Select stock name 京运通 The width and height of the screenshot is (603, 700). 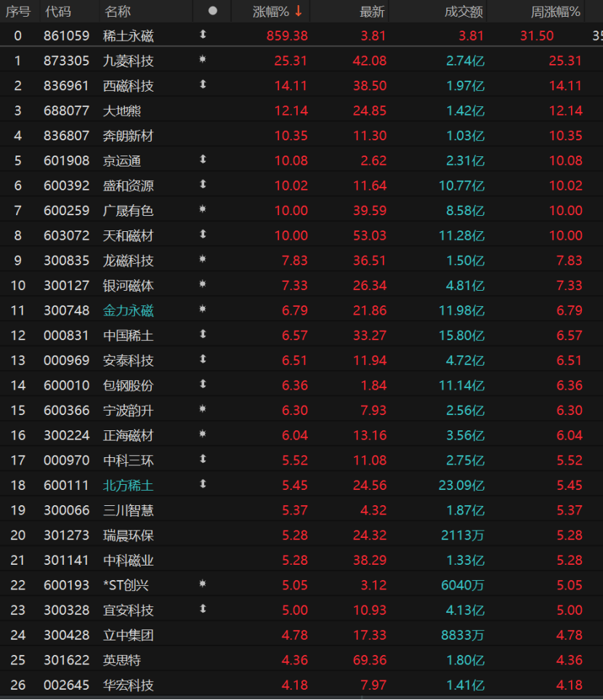tap(122, 161)
